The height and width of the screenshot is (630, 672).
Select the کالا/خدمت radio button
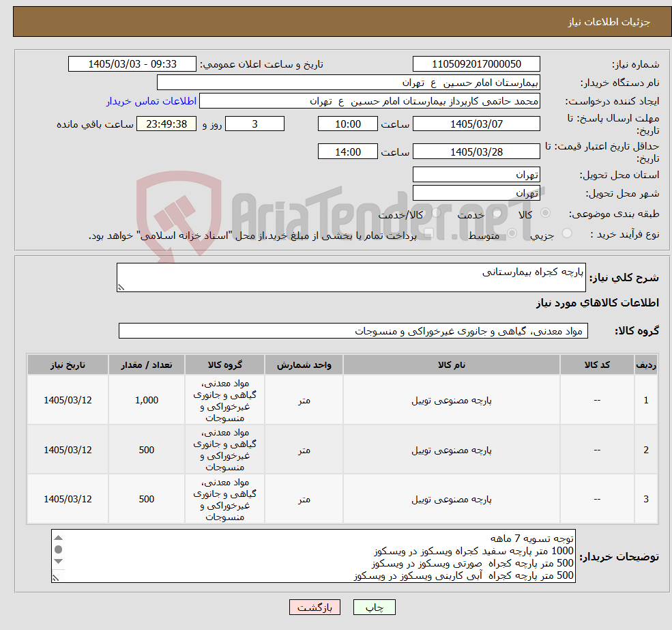[x=436, y=213]
